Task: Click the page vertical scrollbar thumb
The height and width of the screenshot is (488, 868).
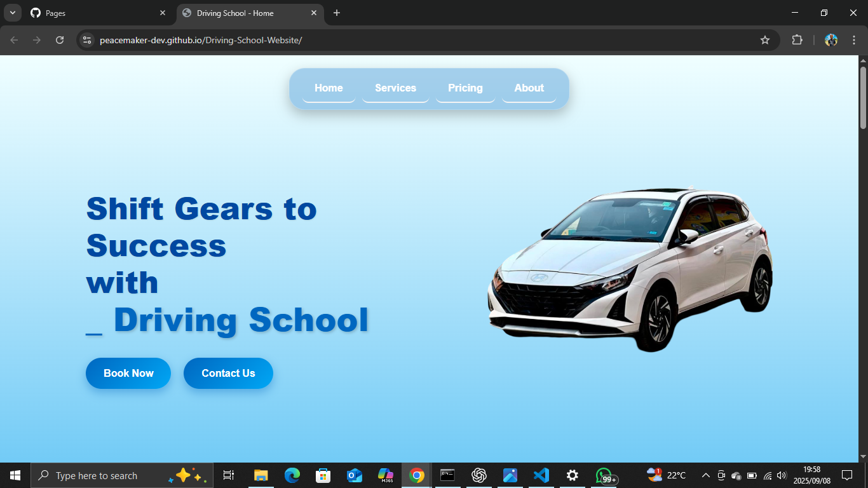Action: click(863, 95)
